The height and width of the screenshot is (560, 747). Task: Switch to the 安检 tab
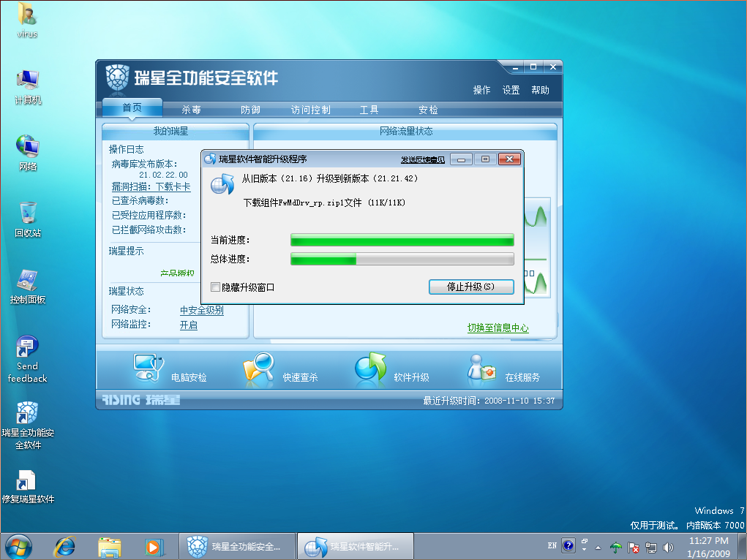[428, 110]
